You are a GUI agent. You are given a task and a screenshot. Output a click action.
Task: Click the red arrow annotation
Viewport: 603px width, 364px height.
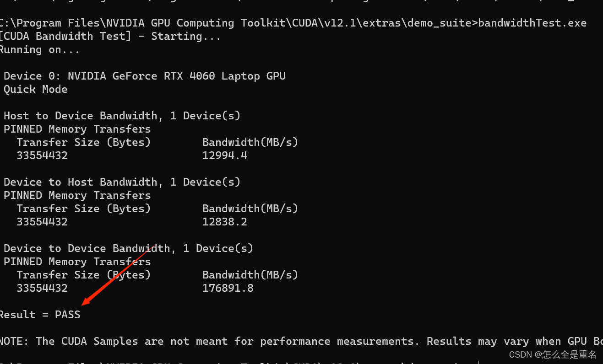coord(117,275)
